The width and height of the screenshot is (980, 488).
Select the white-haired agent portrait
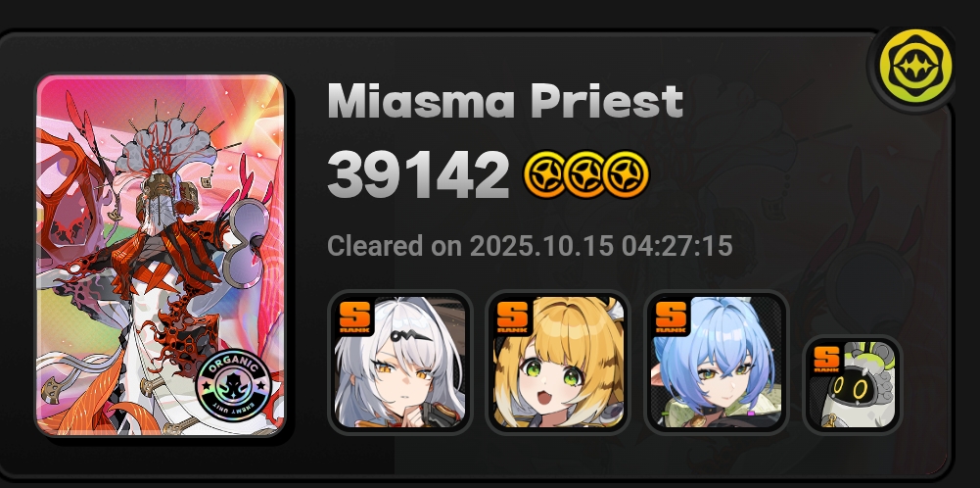(400, 362)
